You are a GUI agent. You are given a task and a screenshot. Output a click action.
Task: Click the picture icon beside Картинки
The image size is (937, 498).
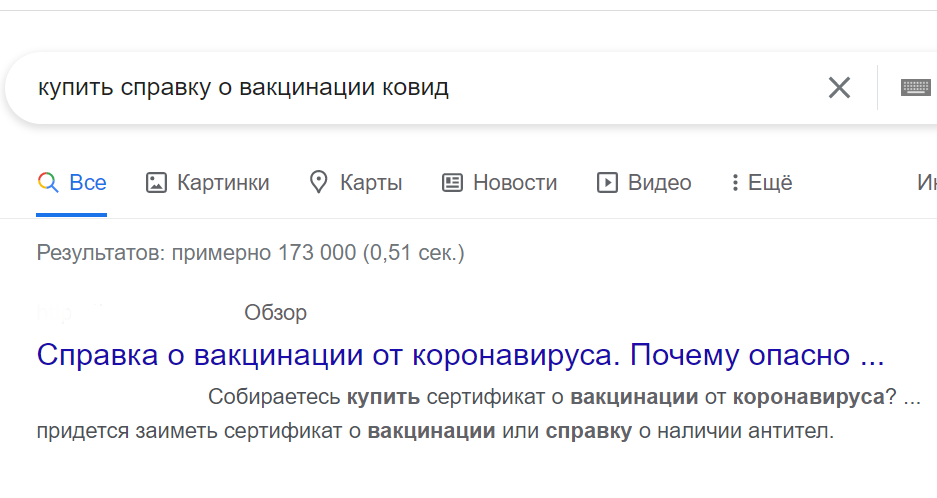pos(155,183)
